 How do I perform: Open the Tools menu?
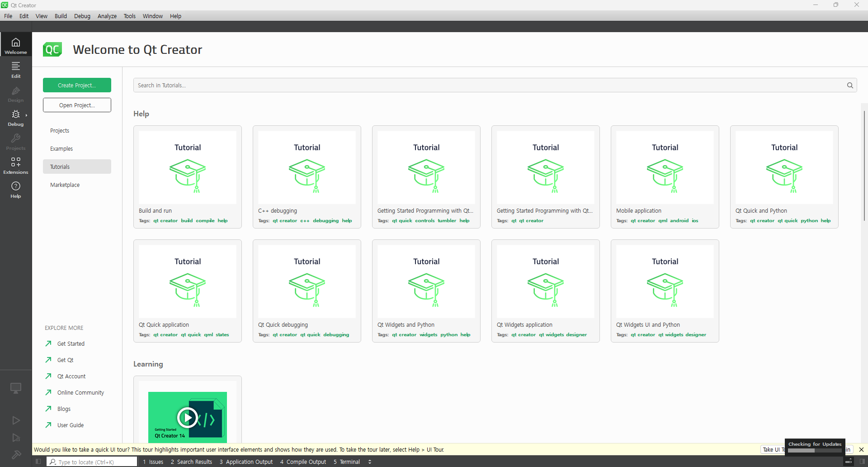[x=130, y=16]
